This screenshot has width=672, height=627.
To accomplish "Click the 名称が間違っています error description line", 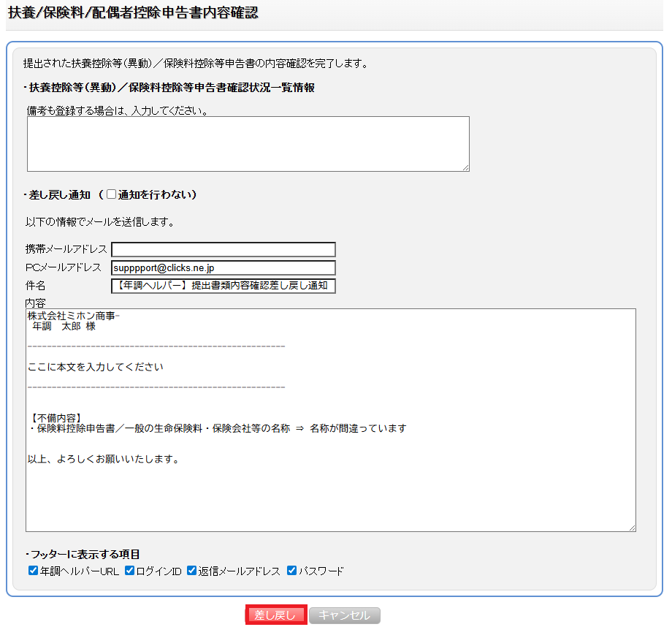I will (217, 428).
